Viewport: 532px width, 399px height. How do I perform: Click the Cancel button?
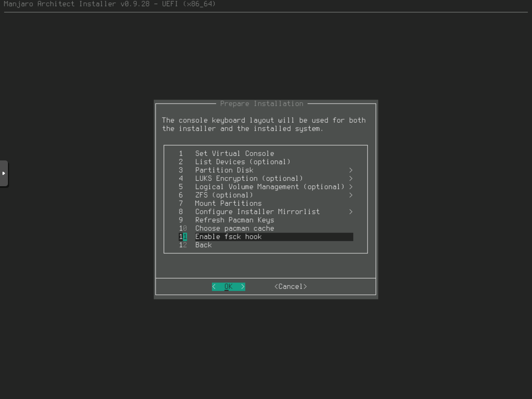point(291,286)
